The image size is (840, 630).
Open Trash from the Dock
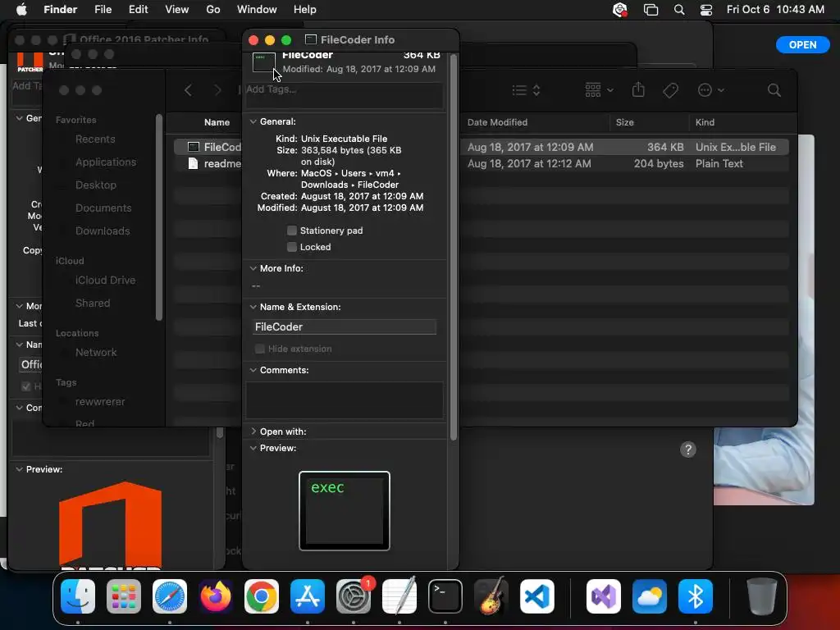click(x=762, y=596)
